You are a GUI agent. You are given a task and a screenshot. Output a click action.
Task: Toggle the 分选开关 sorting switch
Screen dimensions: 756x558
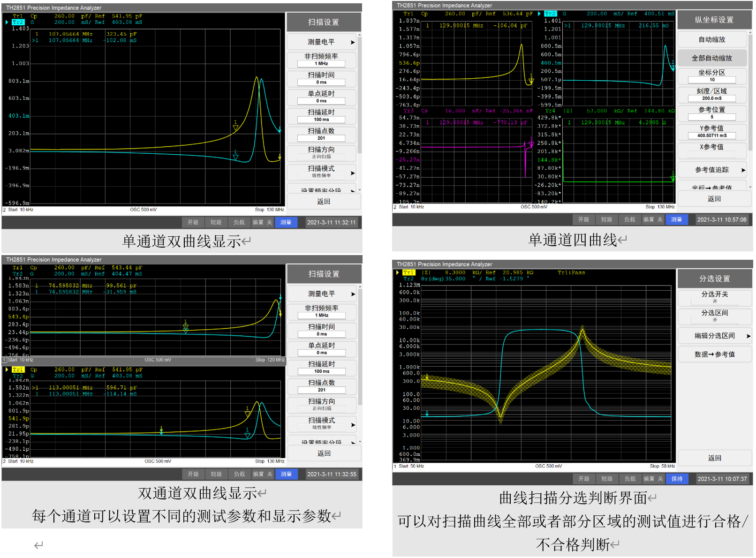click(714, 297)
